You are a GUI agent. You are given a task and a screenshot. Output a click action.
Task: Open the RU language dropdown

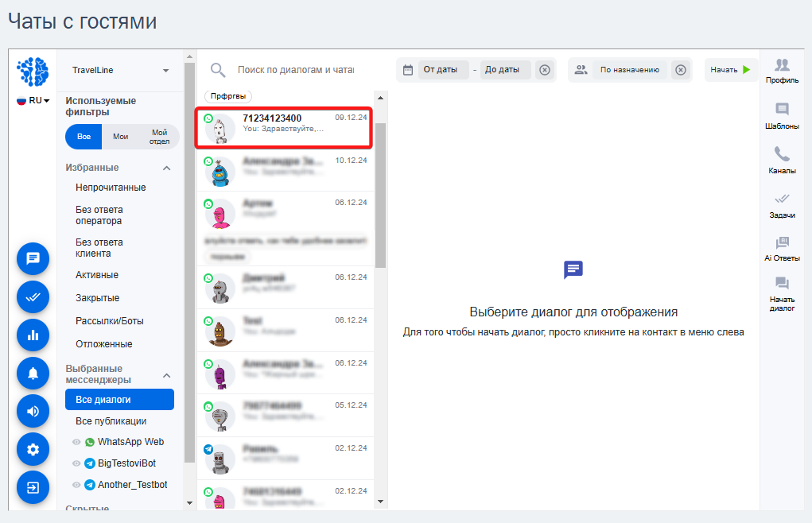[x=33, y=100]
